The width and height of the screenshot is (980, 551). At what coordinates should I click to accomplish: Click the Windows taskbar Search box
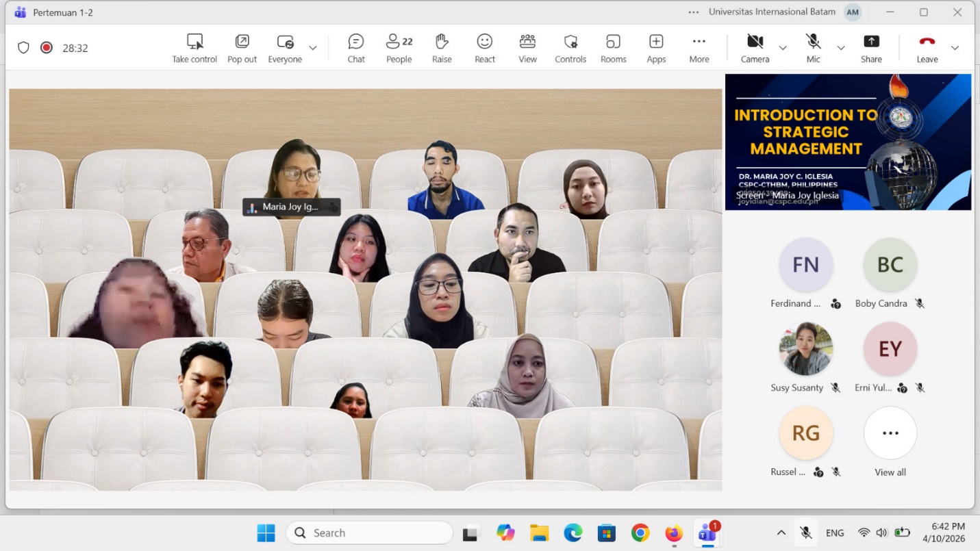click(x=370, y=533)
